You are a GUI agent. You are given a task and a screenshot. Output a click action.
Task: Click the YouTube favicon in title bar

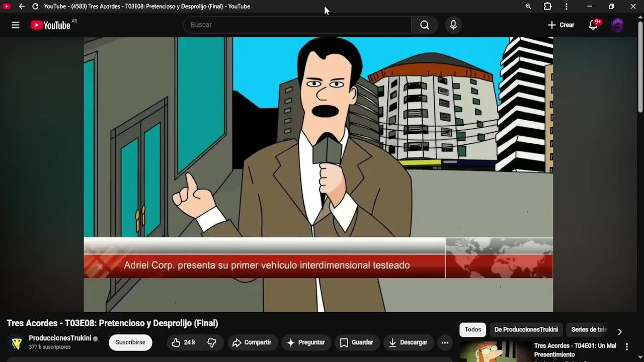[7, 7]
